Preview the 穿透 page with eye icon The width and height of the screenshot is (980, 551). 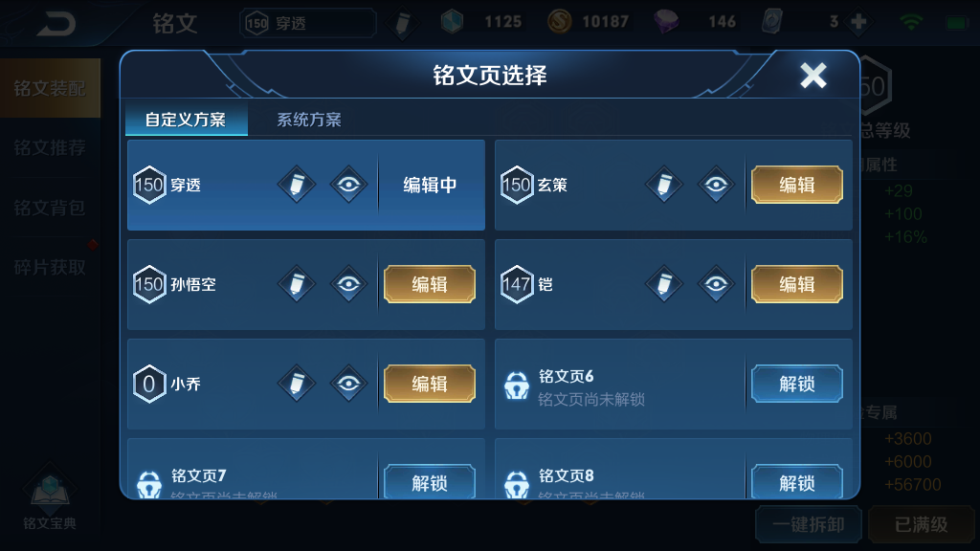348,185
